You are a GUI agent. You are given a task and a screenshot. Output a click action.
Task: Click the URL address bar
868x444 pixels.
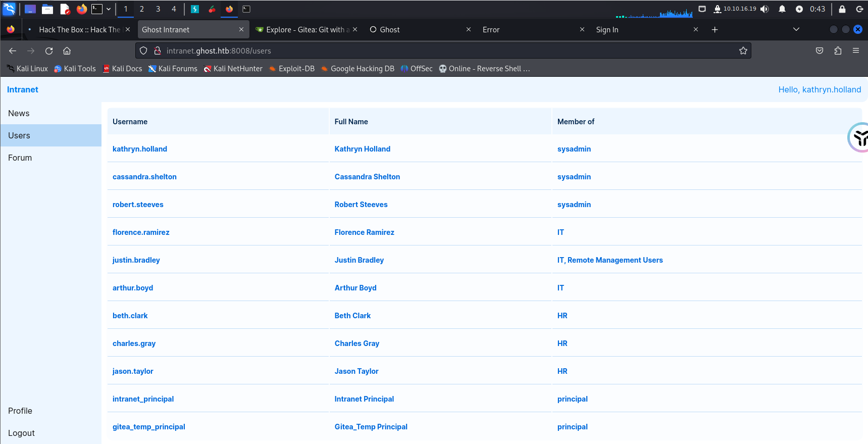click(x=444, y=51)
